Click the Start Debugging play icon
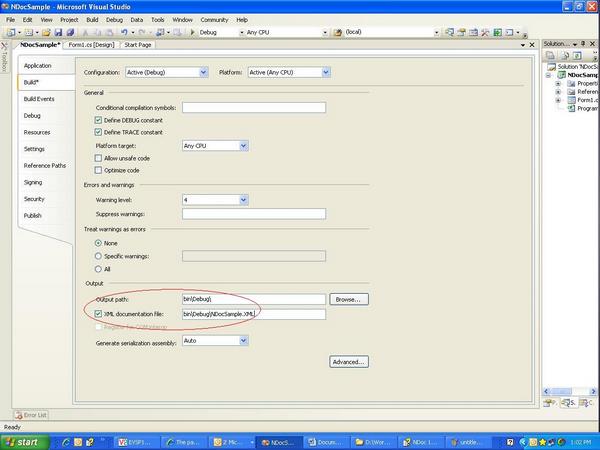Viewport: 600px width, 450px height. (192, 33)
